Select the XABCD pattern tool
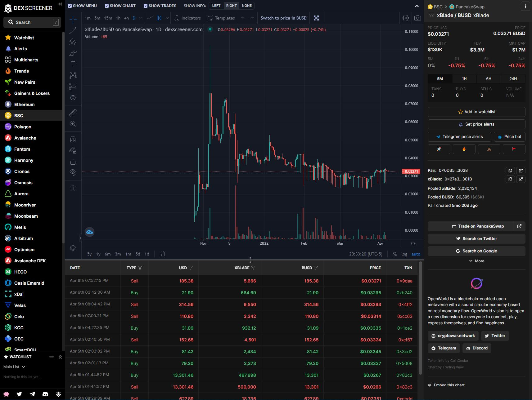The width and height of the screenshot is (532, 400). (73, 75)
